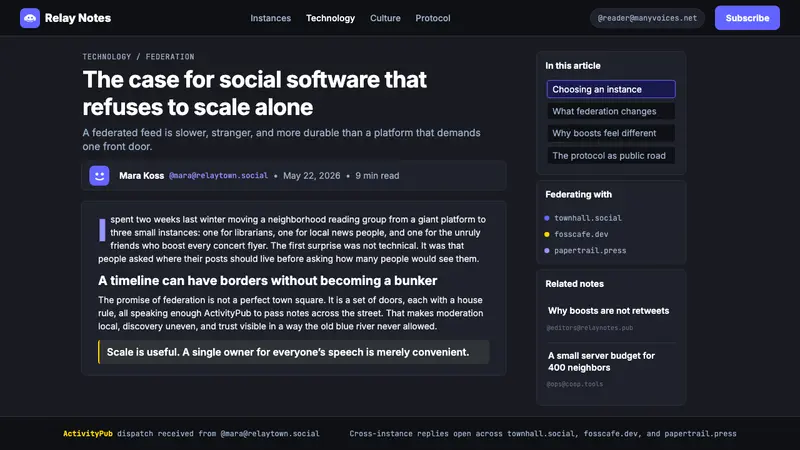Click the @editors@relaynotes.pub handle

(x=589, y=328)
